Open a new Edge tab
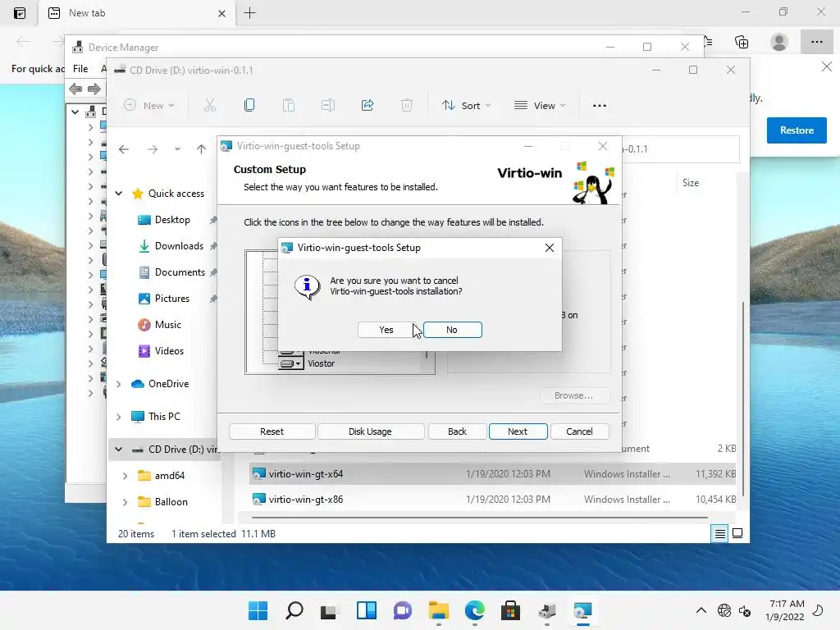840x630 pixels. (249, 13)
